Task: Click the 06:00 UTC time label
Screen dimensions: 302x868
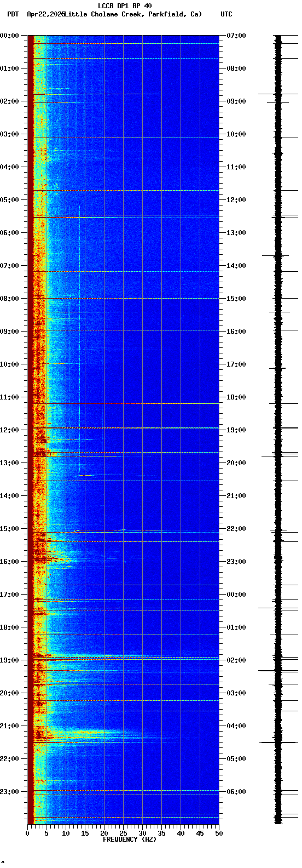Action: tap(236, 792)
